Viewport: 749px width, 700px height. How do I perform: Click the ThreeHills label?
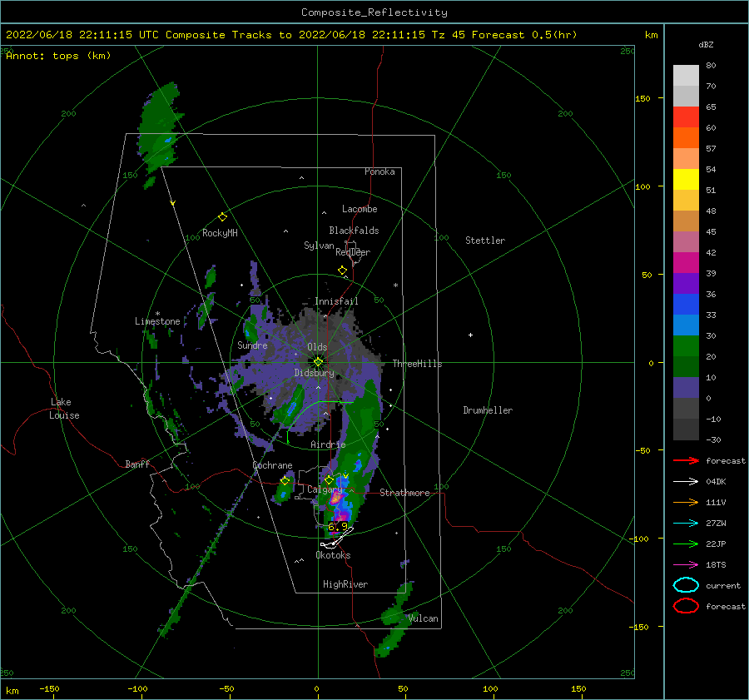(418, 364)
